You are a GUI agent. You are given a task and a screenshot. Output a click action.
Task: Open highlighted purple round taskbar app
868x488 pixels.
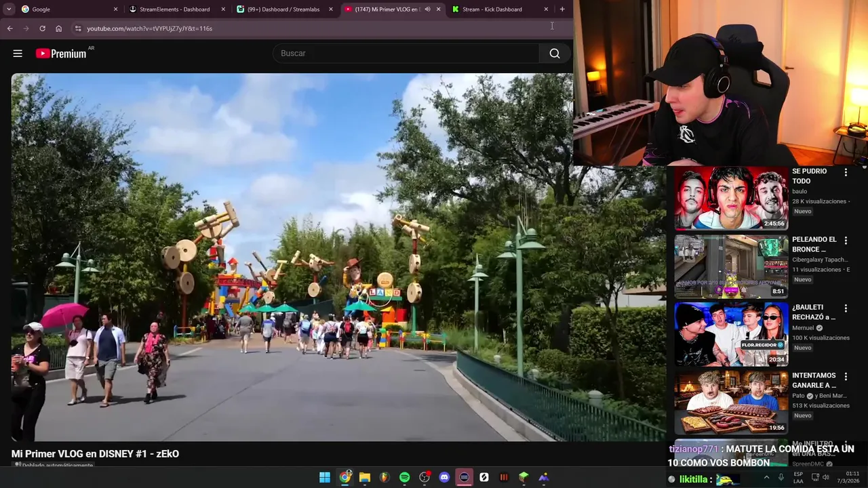point(465,478)
